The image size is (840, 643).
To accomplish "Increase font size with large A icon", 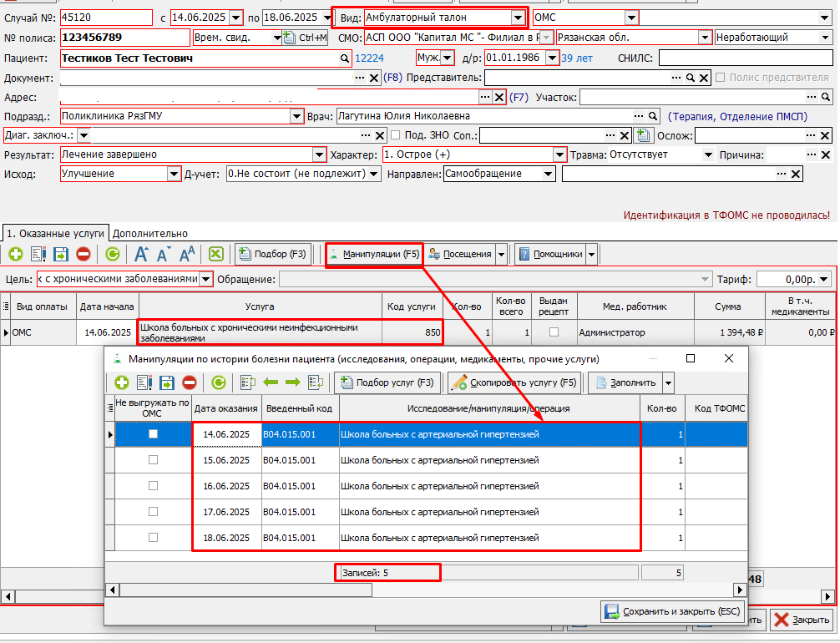I will click(141, 254).
